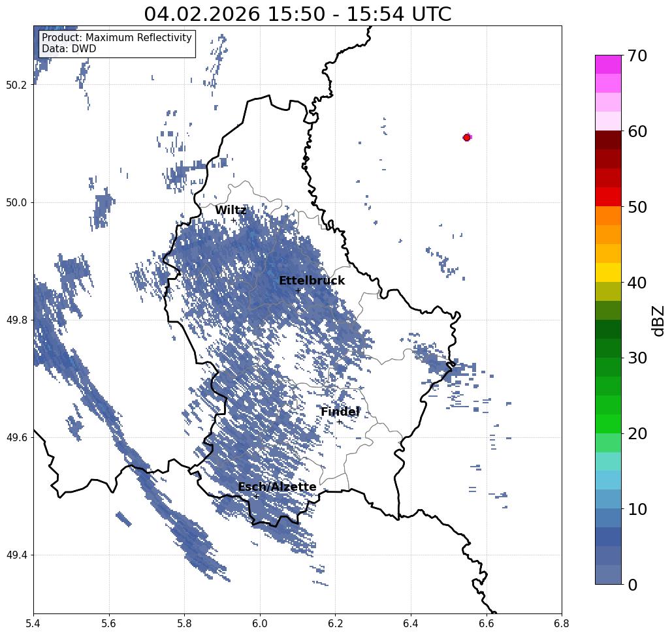Click the latitude tick label 50.2

tap(16, 85)
